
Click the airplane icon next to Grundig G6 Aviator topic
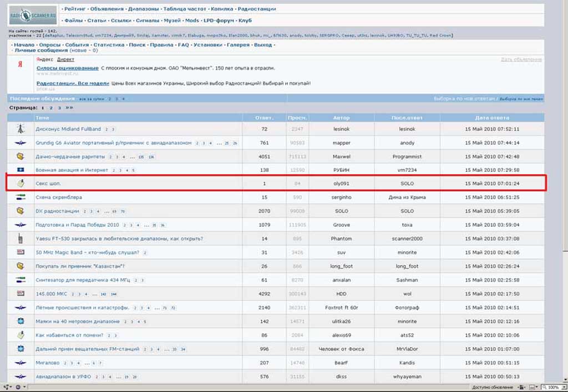point(21,143)
